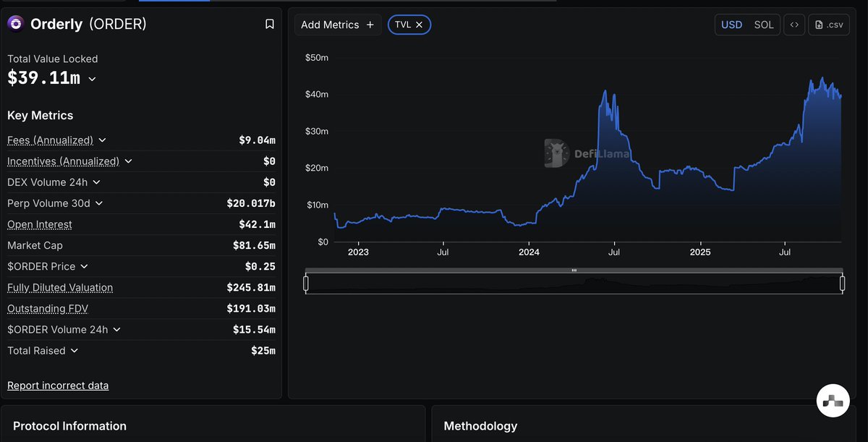This screenshot has height=442, width=868.
Task: Switch chart currency to SOL
Action: (x=764, y=25)
